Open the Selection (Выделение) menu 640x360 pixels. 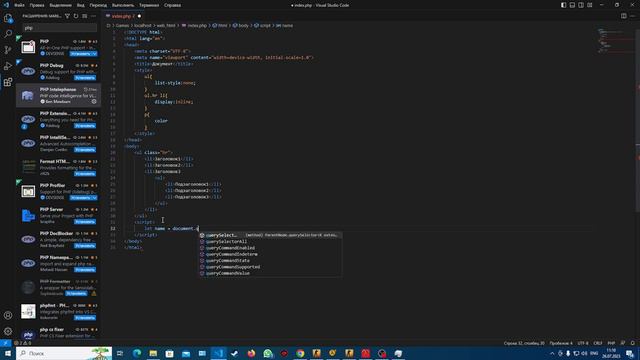60,5
